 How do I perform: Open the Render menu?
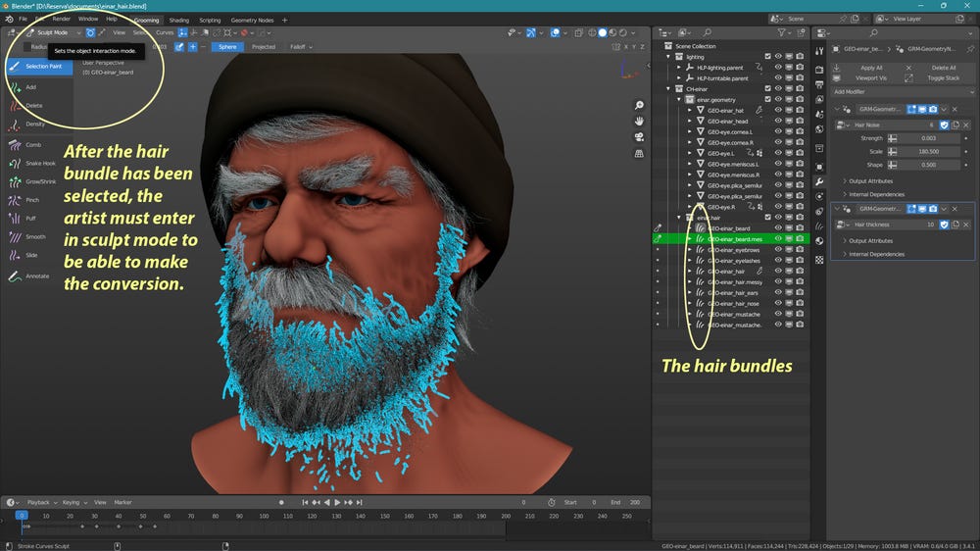pyautogui.click(x=61, y=20)
